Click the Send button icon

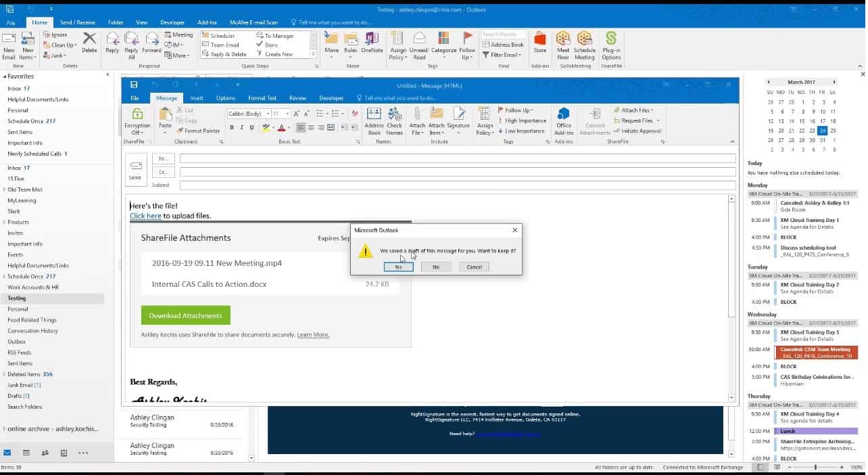pyautogui.click(x=135, y=168)
